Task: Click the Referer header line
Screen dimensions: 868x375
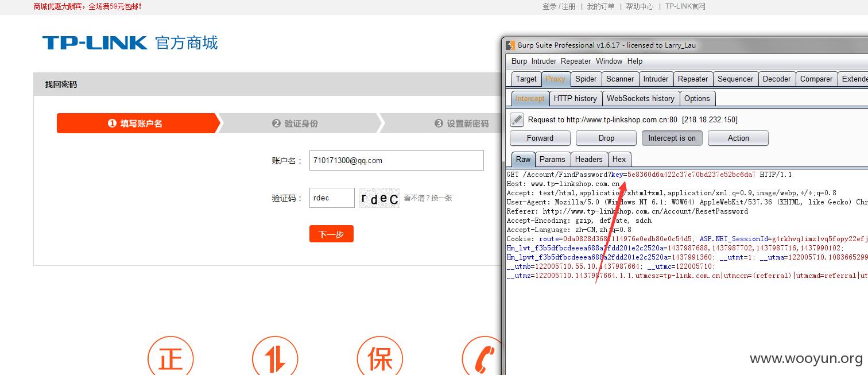Action: (x=627, y=211)
